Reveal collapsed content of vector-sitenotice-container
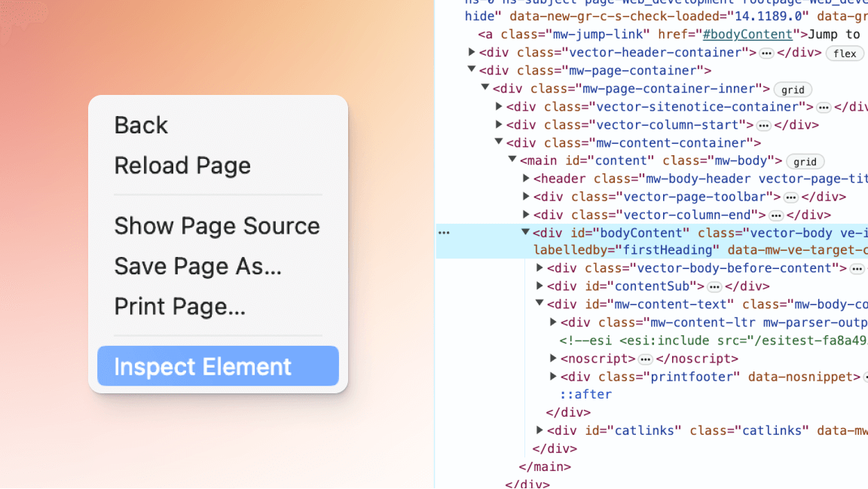 (824, 106)
